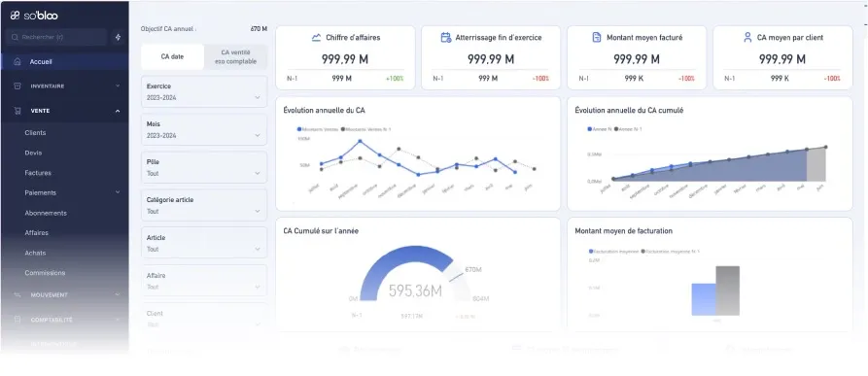Open Clients in the Vente menu
Screen dimensions: 868x376
click(35, 133)
